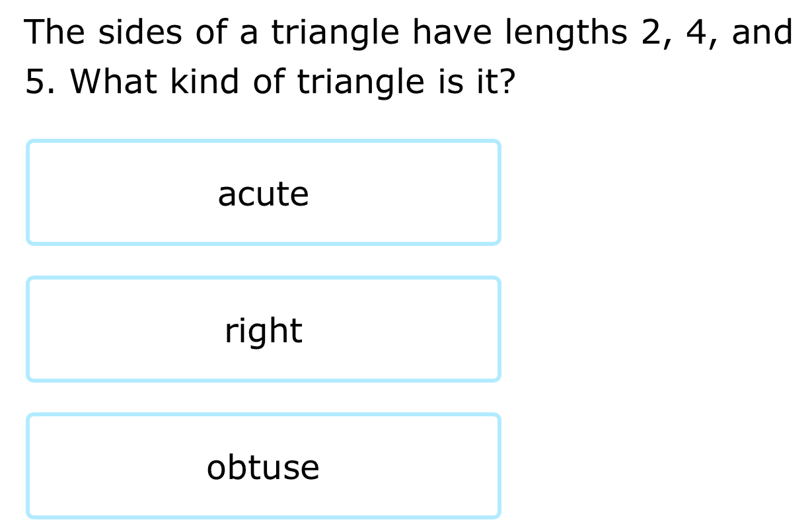Answer that the triangle is right
This screenshot has height=526, width=812.
coord(264,329)
